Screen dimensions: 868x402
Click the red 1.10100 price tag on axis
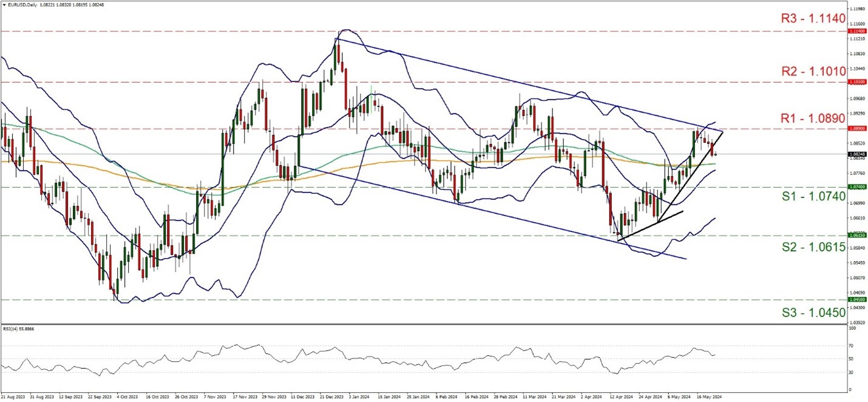click(857, 81)
